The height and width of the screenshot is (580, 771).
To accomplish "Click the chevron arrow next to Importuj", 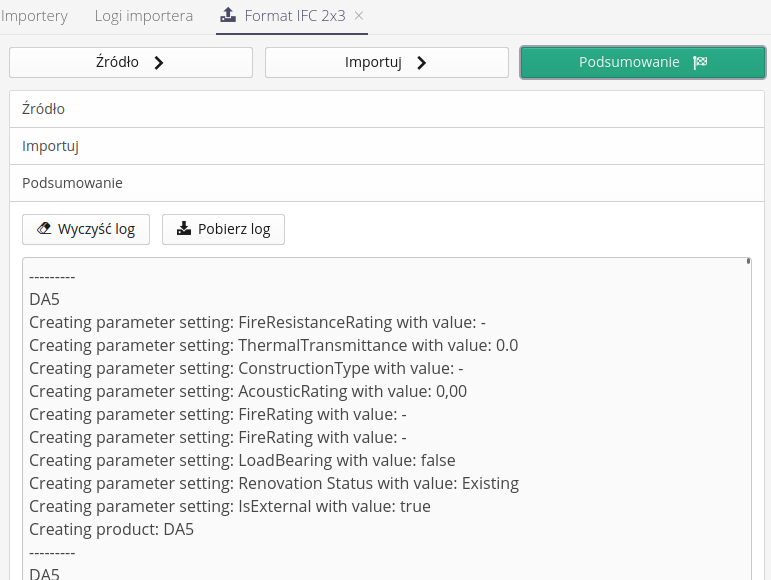I will (x=421, y=62).
